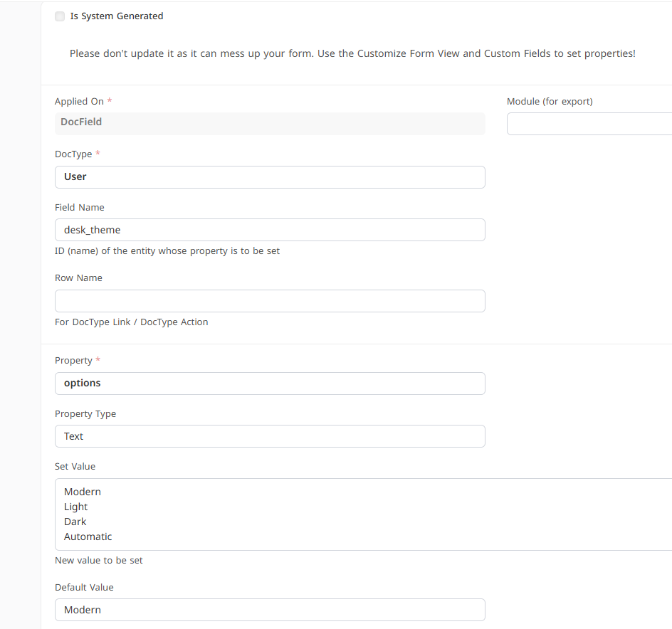This screenshot has height=629, width=672.
Task: Click the Set Value label
Action: (x=75, y=467)
